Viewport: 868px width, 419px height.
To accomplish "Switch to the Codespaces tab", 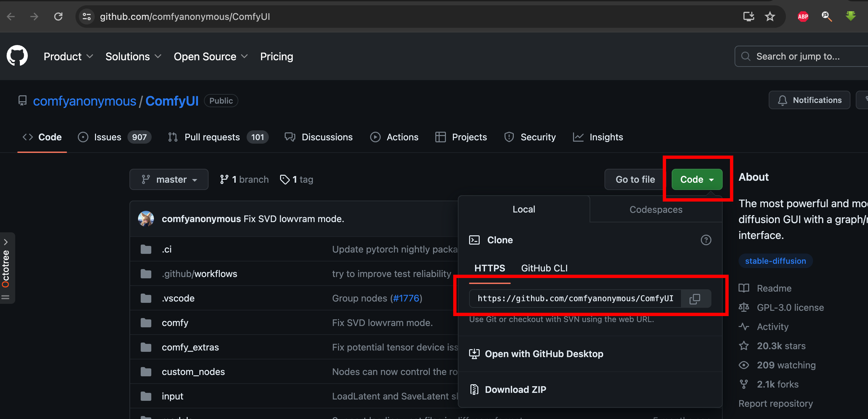I will pos(655,209).
